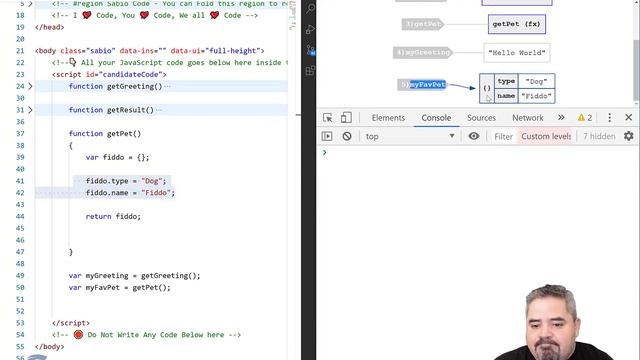
Task: Open the Source Control view icon
Action: coord(310,50)
